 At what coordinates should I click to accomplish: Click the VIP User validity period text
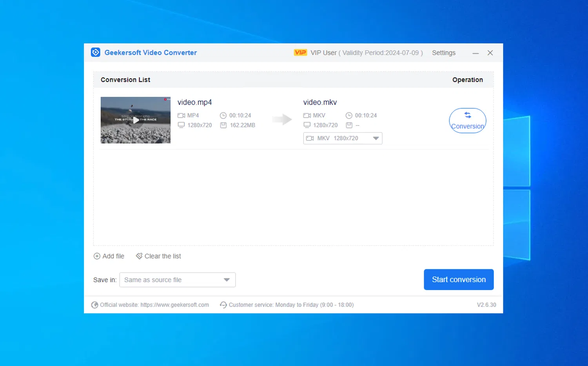(x=367, y=53)
